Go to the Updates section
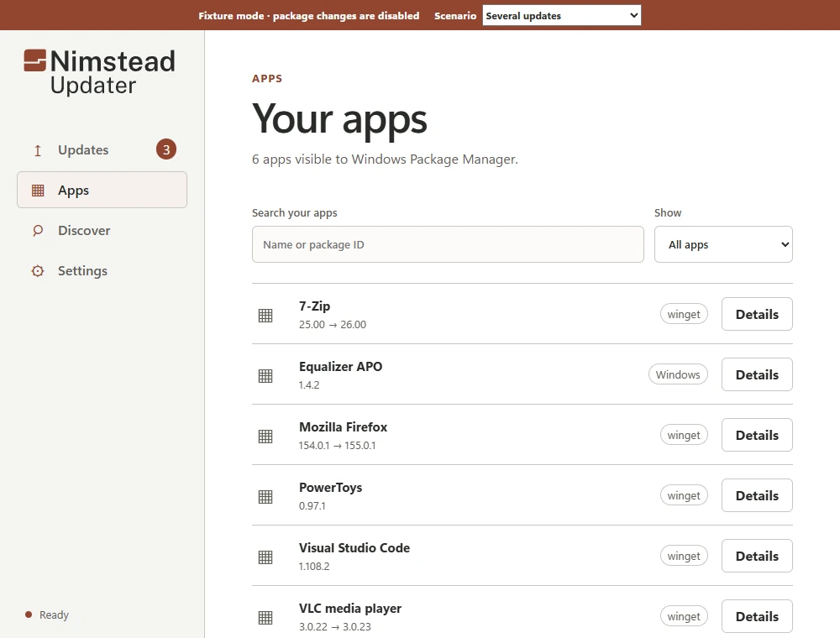 tap(102, 150)
